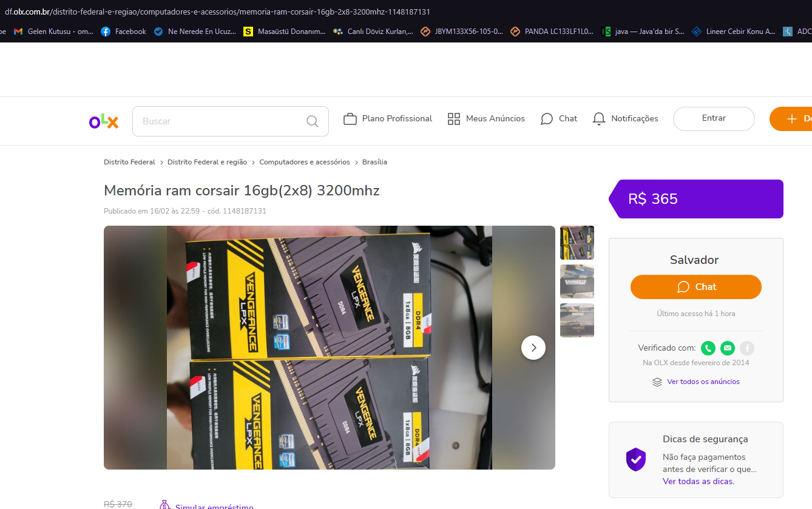Click the OLX logo
The width and height of the screenshot is (812, 509).
(104, 121)
